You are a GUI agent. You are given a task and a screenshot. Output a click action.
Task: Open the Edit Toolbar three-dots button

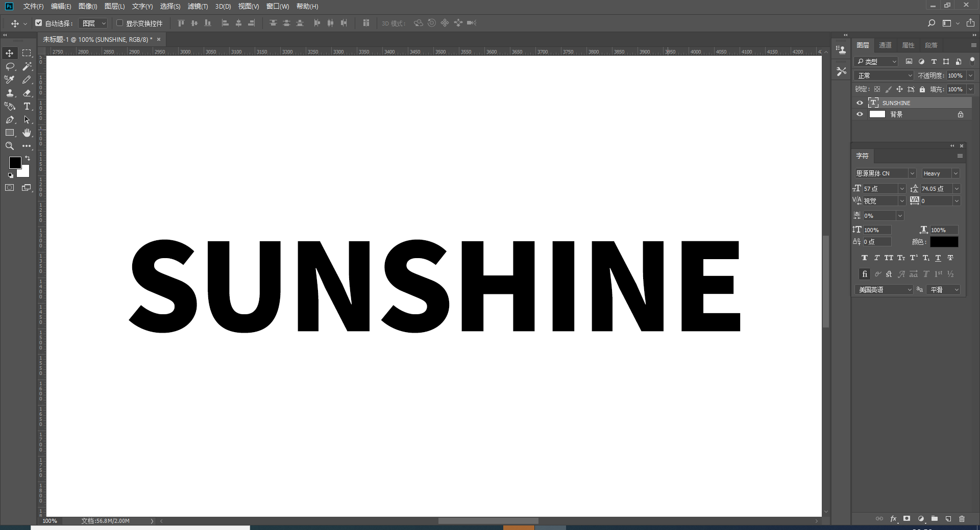(27, 146)
